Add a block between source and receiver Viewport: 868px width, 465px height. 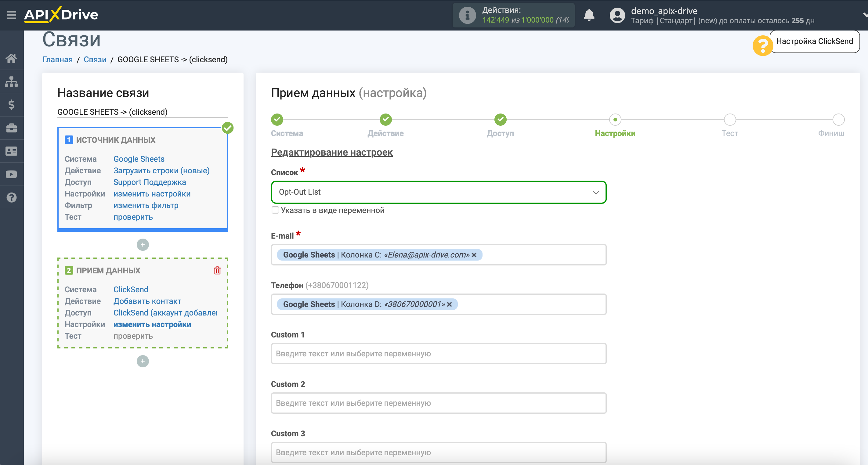(x=143, y=245)
